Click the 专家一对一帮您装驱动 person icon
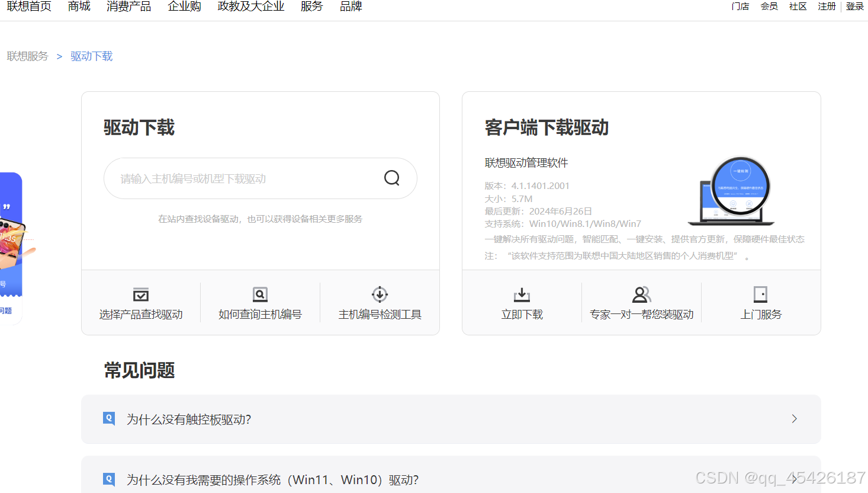 click(x=641, y=294)
